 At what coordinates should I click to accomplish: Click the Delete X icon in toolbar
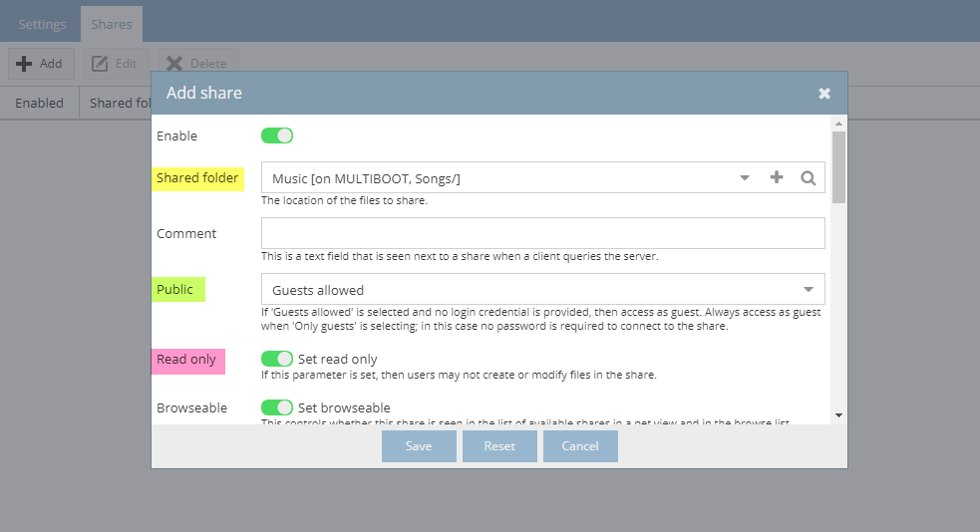point(174,64)
